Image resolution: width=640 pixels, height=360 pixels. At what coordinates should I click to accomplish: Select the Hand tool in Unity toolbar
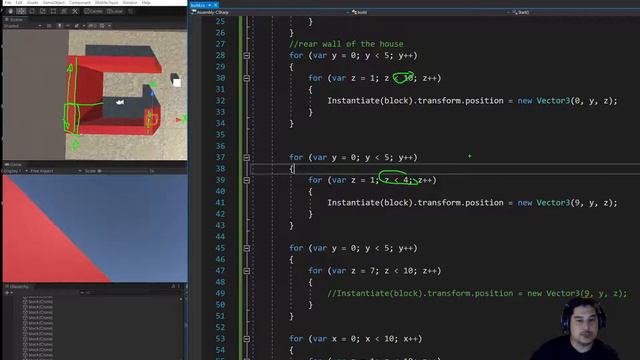tap(11, 11)
